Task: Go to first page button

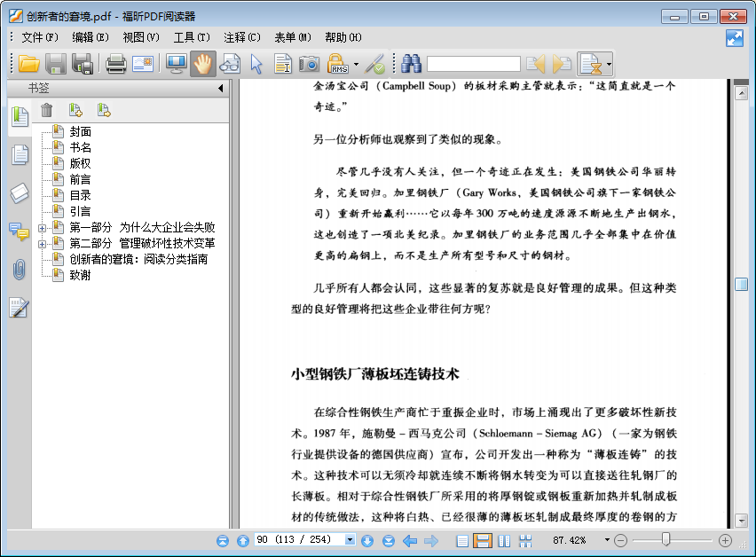Action: (x=223, y=541)
